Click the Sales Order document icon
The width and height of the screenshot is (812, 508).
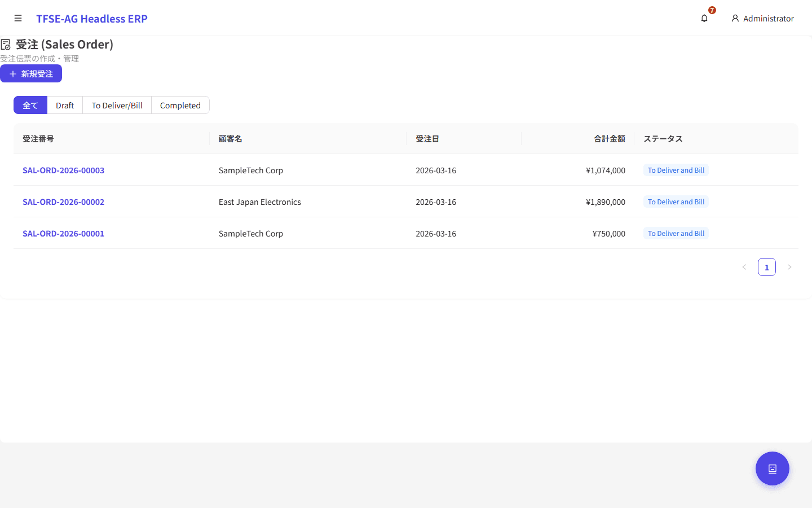pos(6,45)
